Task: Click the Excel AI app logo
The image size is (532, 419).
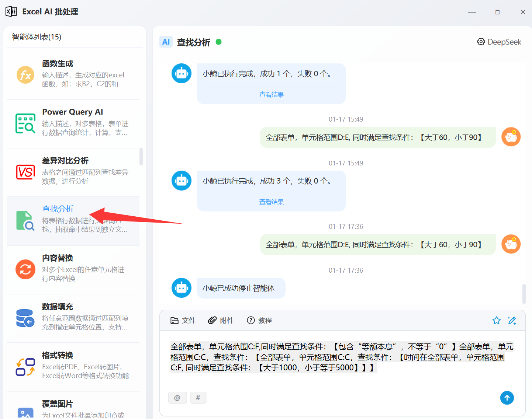Action: (x=11, y=12)
